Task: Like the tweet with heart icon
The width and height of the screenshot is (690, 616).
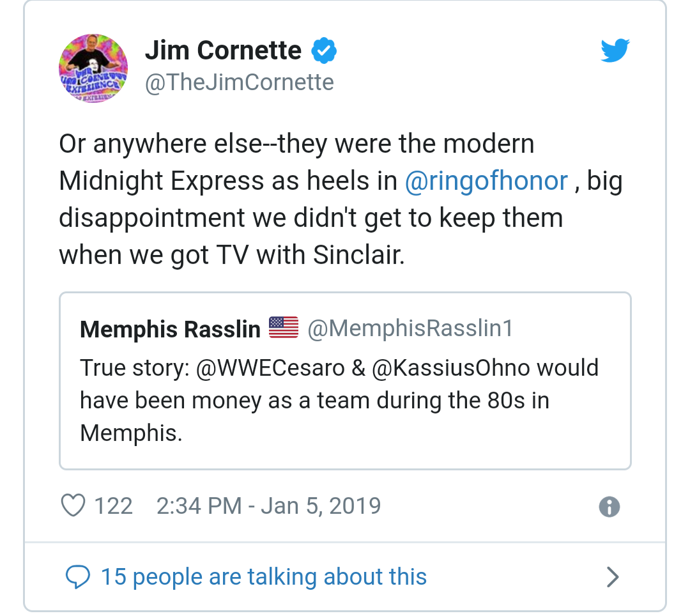Action: pos(73,505)
